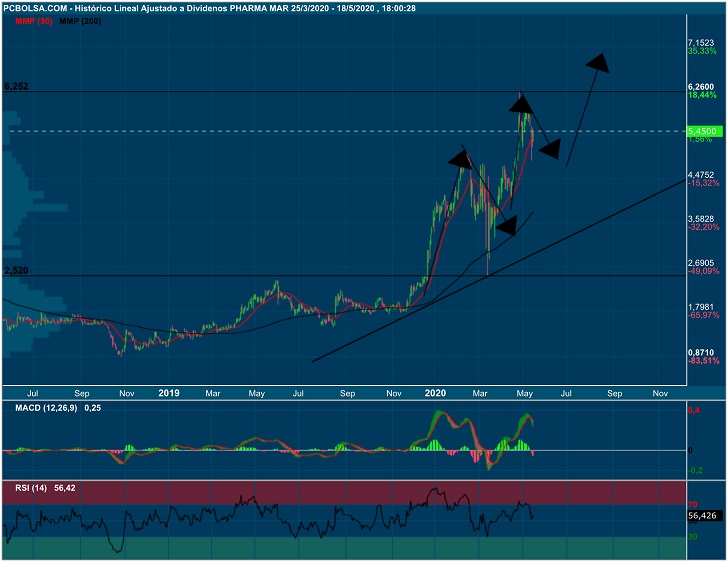Click the -83,51% percentage label
The height and width of the screenshot is (562, 728).
[x=703, y=360]
